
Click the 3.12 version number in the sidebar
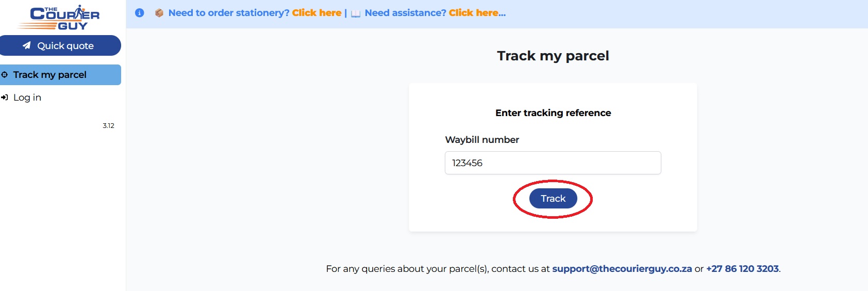pos(108,126)
